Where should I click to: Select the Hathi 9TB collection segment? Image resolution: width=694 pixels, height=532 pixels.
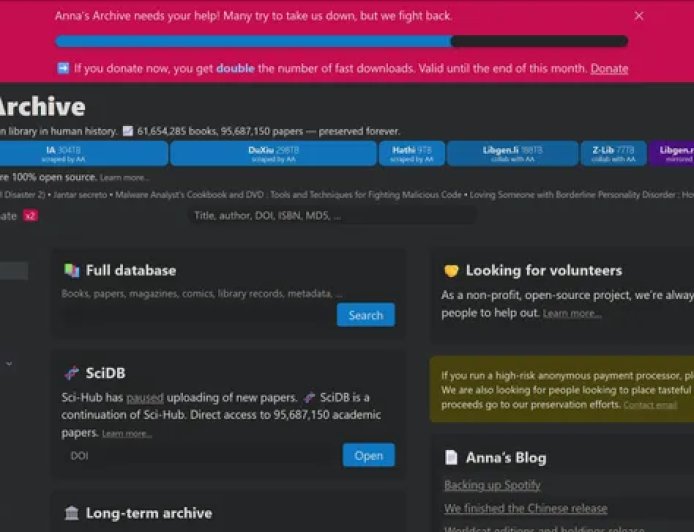click(412, 153)
